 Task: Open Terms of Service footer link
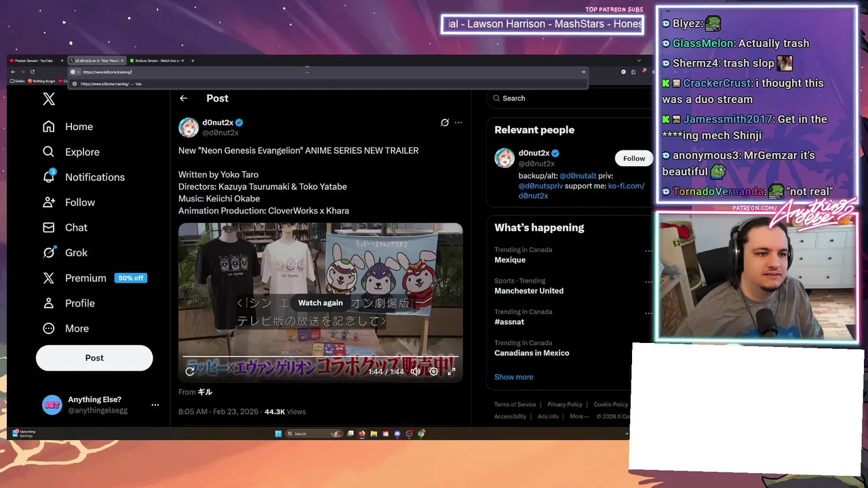515,405
